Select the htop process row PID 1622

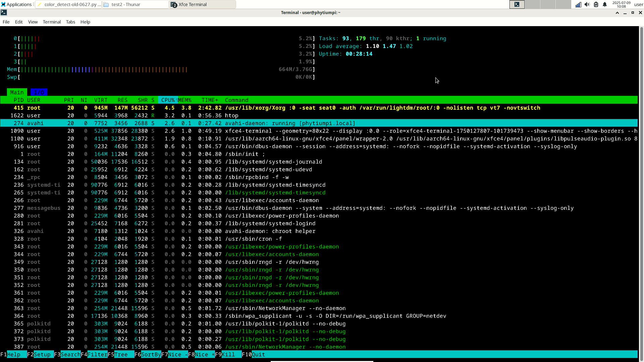point(319,116)
